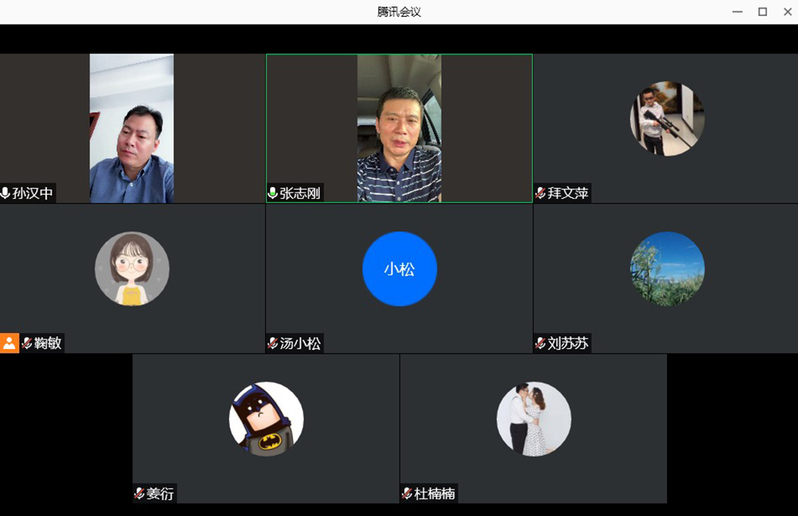798x516 pixels.
Task: Click the muted mic icon beside 汤小松
Action: (272, 343)
